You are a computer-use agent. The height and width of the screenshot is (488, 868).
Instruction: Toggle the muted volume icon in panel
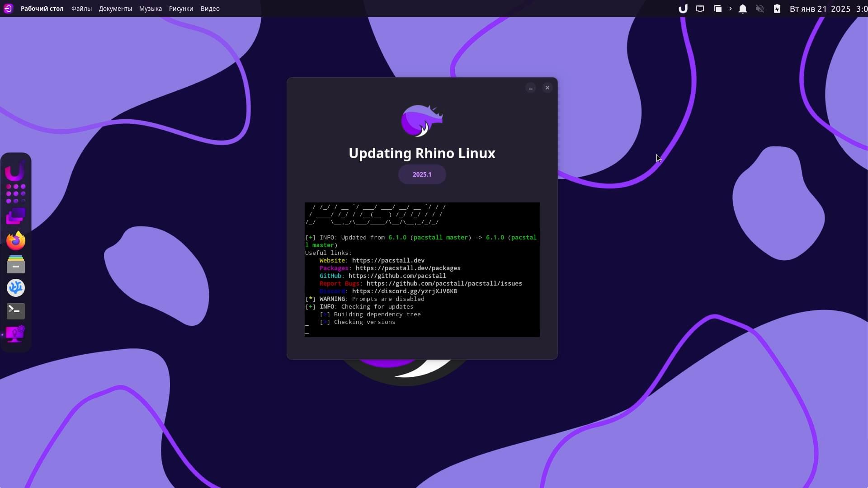pos(759,9)
